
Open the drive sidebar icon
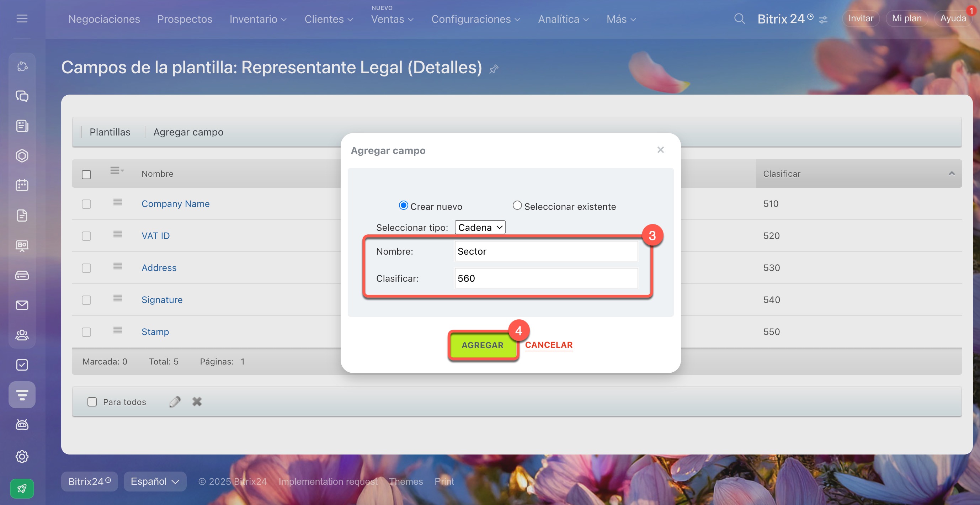point(22,275)
